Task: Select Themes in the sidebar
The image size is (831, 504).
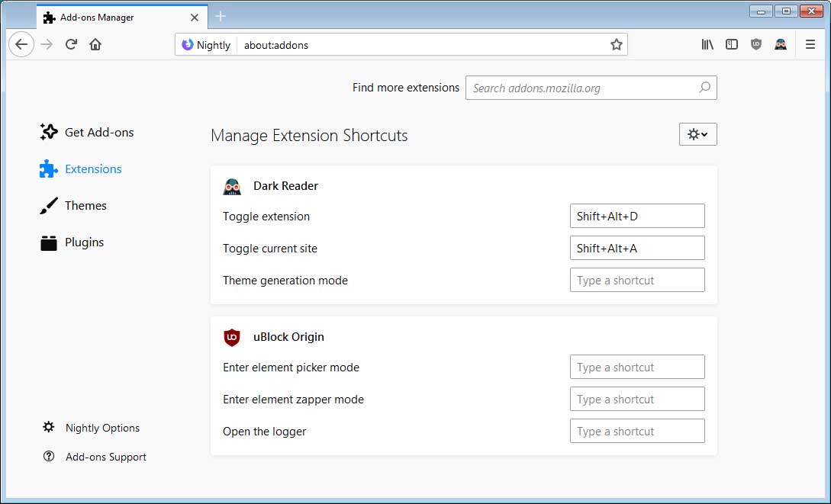Action: pos(86,205)
